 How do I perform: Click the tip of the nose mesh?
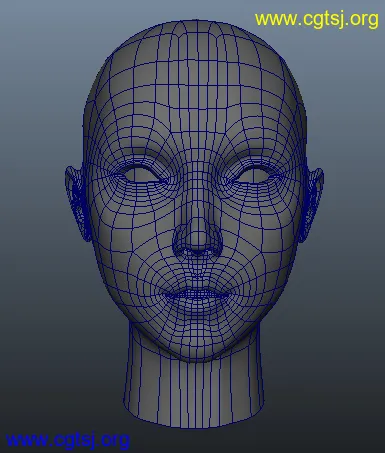(x=197, y=240)
